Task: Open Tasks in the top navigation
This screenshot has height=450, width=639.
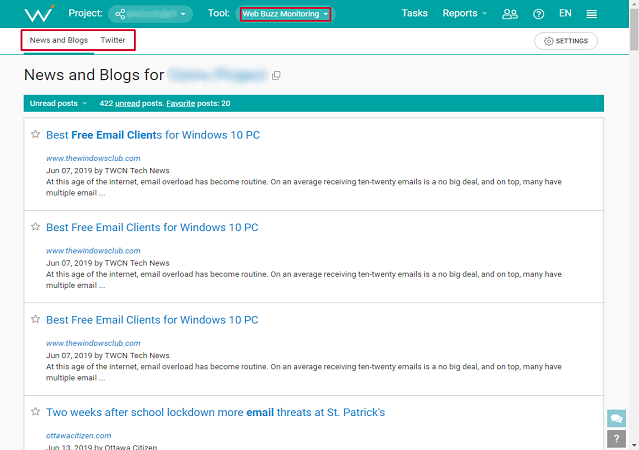Action: [x=414, y=13]
